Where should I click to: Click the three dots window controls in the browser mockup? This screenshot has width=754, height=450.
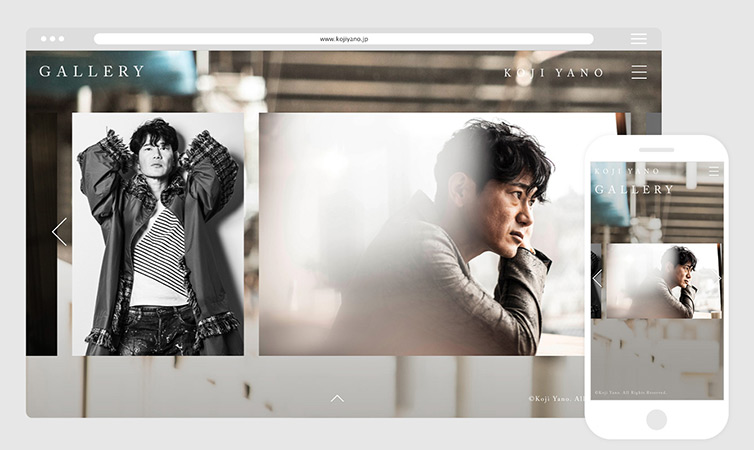coord(52,39)
